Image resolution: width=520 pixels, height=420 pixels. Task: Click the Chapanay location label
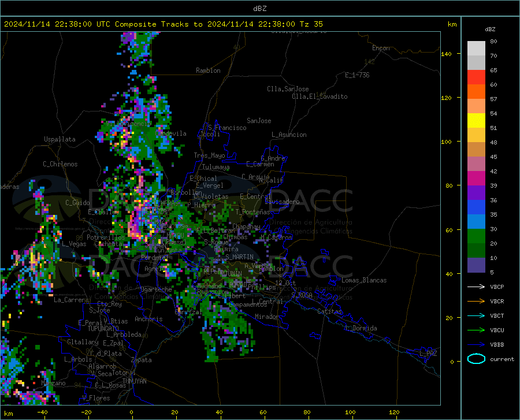tap(246, 226)
